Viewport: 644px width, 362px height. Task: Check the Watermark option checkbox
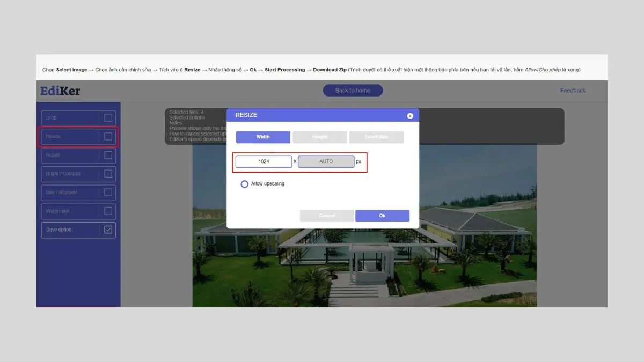click(108, 211)
